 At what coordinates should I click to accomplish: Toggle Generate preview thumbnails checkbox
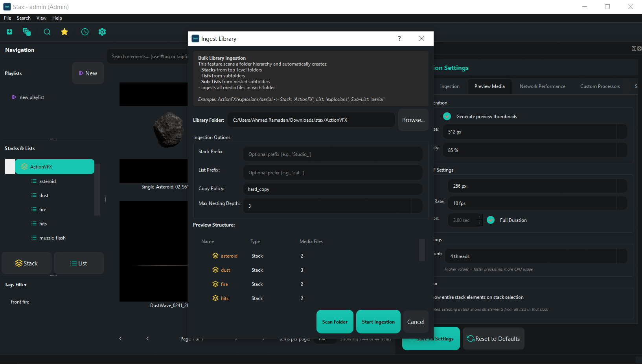point(447,116)
